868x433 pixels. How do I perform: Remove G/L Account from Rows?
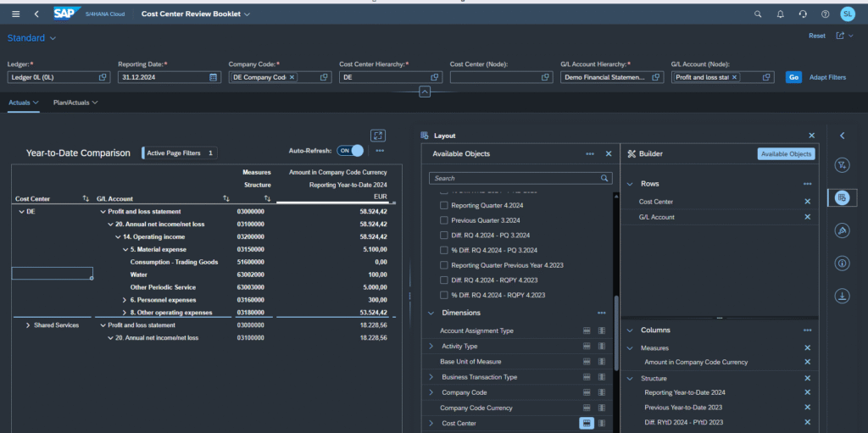tap(807, 217)
